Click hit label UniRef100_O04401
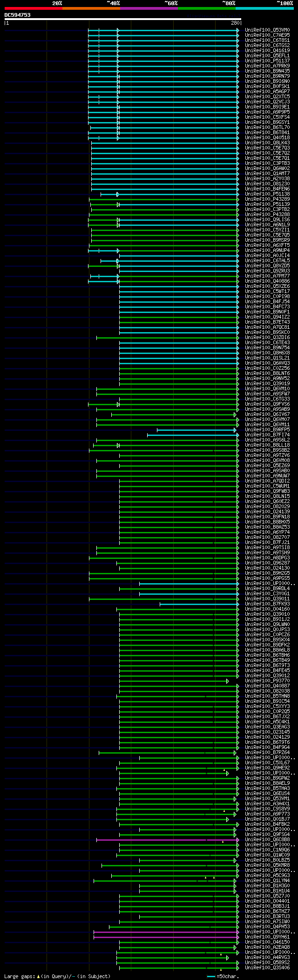Viewport: 298px width, 980px height. (267, 901)
